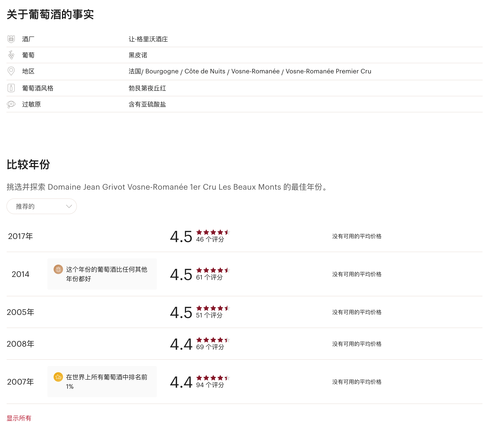The image size is (504, 447).
Task: Click the 这个年份的葡萄酒比任何其他年份都好 badge
Action: coord(102,274)
